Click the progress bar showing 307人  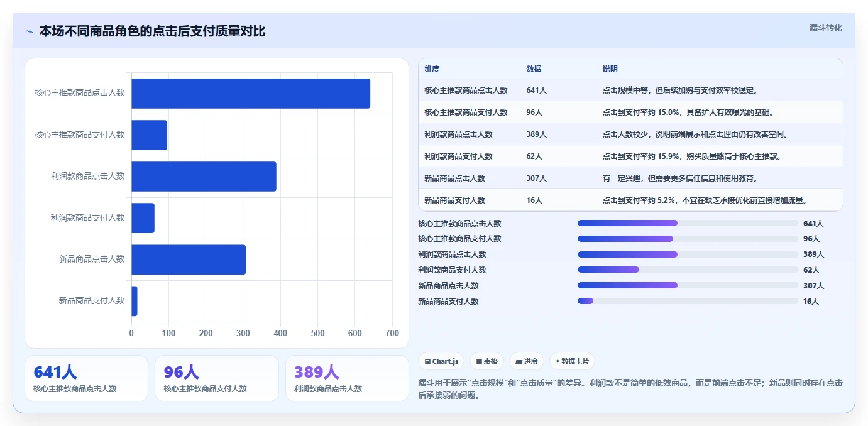tap(688, 285)
